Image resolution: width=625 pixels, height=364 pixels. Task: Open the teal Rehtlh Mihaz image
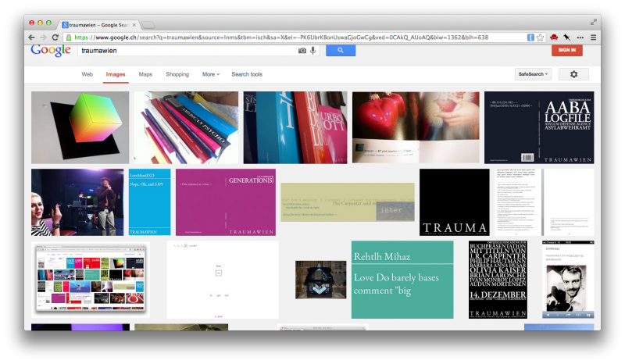point(402,280)
